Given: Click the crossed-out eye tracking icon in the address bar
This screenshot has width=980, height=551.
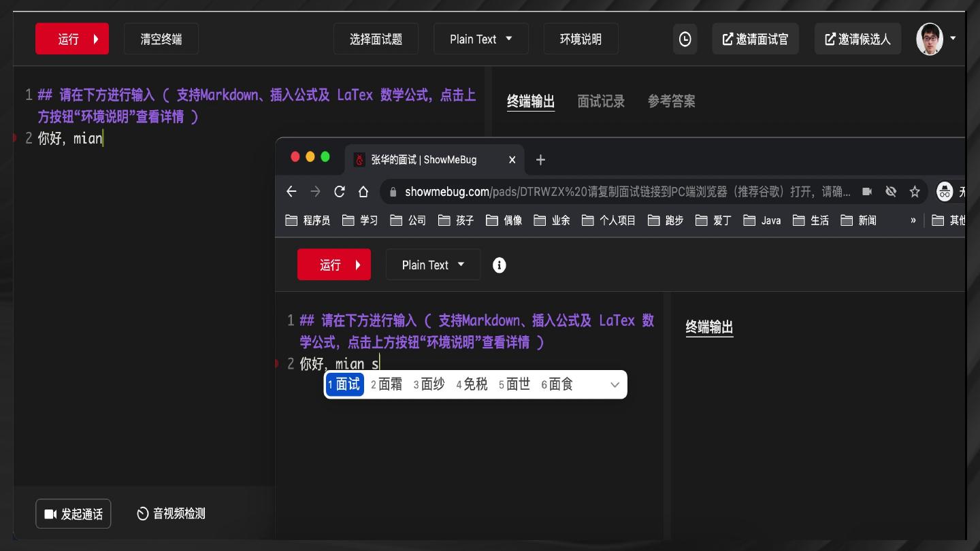Looking at the screenshot, I should click(891, 192).
